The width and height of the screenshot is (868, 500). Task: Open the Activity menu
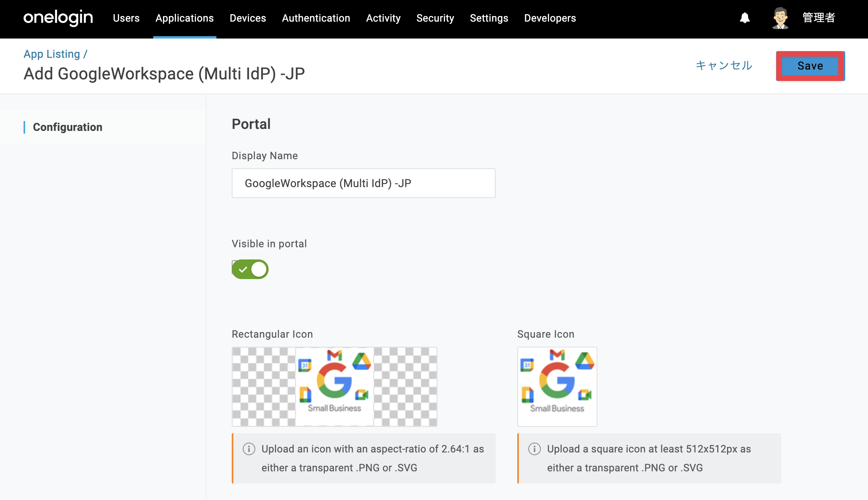pos(383,18)
